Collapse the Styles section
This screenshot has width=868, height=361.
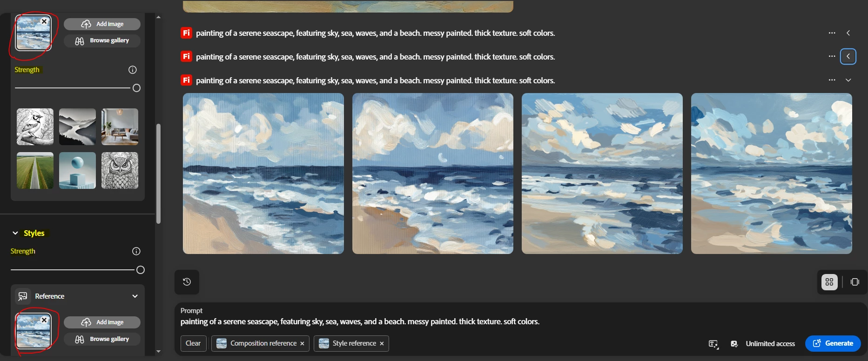(15, 233)
